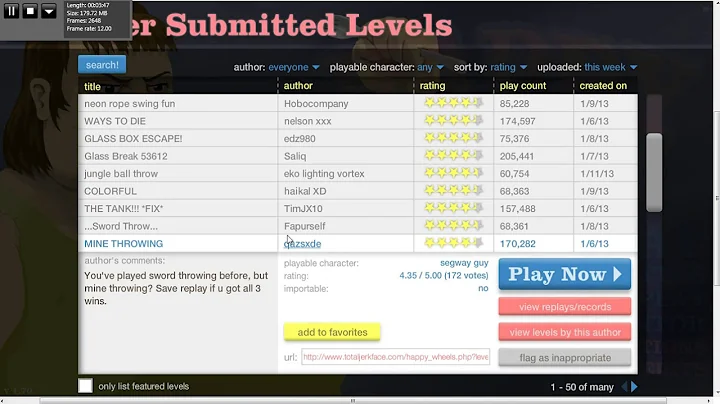Flag the level as inappropriate
Image resolution: width=720 pixels, height=404 pixels.
[x=565, y=358]
